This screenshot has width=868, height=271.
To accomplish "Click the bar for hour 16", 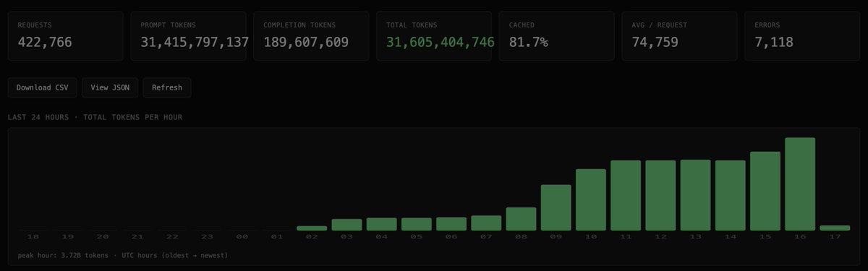I will pyautogui.click(x=800, y=184).
